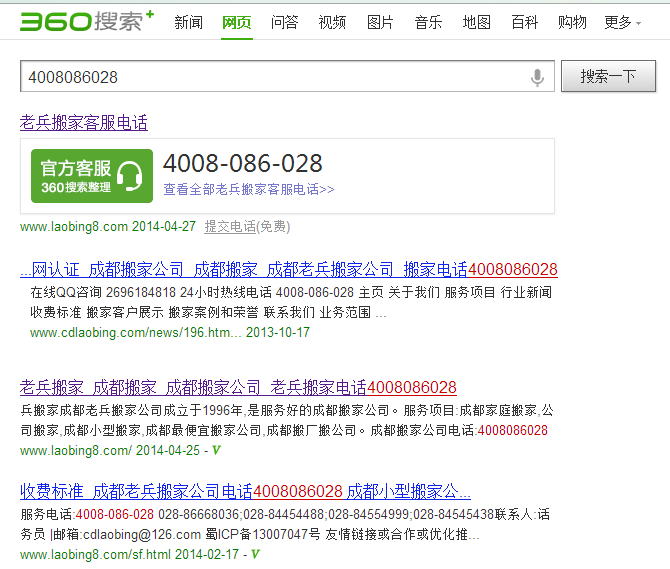The height and width of the screenshot is (569, 670).
Task: Click the red 4008086028 in second result snippet
Action: point(512,430)
